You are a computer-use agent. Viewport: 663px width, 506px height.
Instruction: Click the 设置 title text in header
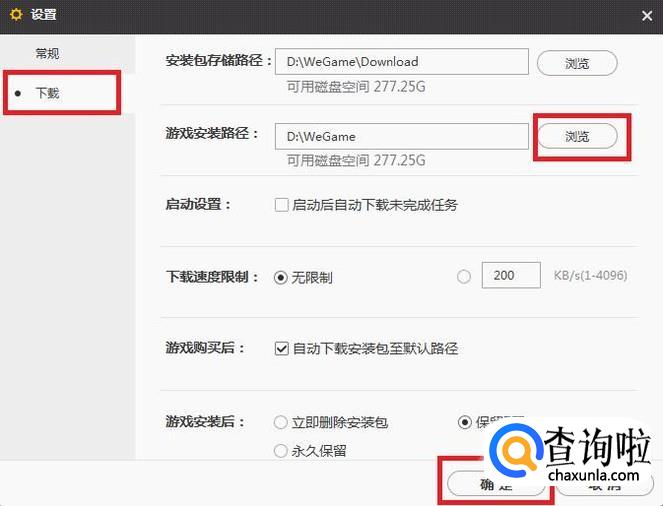click(43, 15)
